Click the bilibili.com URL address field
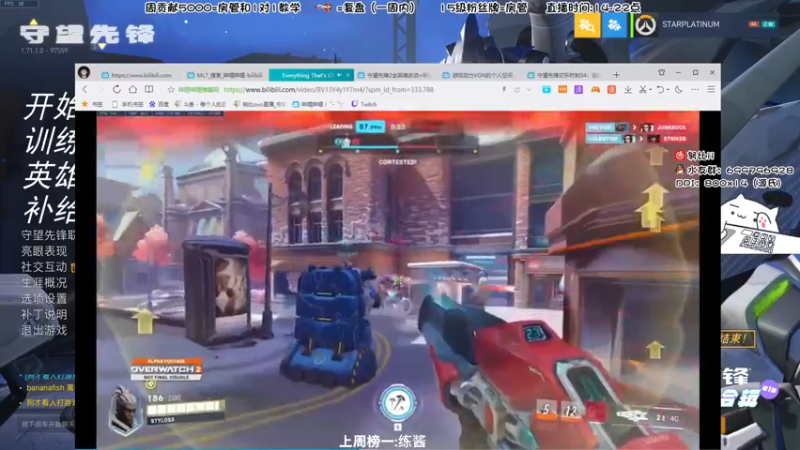This screenshot has height=450, width=800. (329, 90)
